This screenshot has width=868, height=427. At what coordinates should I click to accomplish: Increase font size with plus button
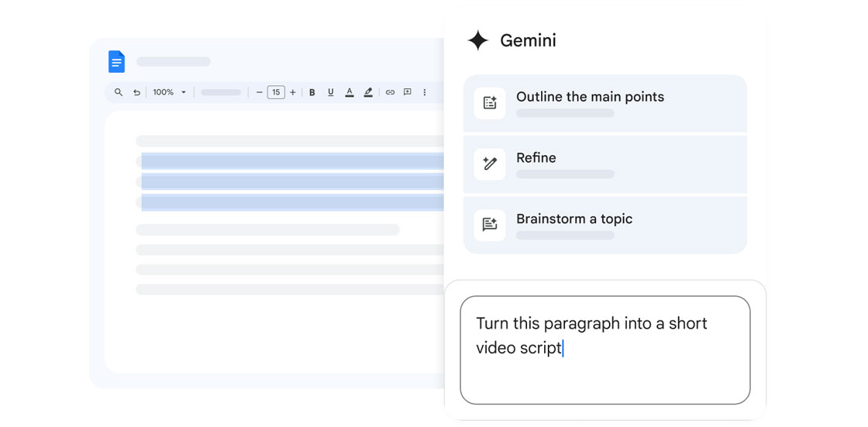click(x=293, y=92)
